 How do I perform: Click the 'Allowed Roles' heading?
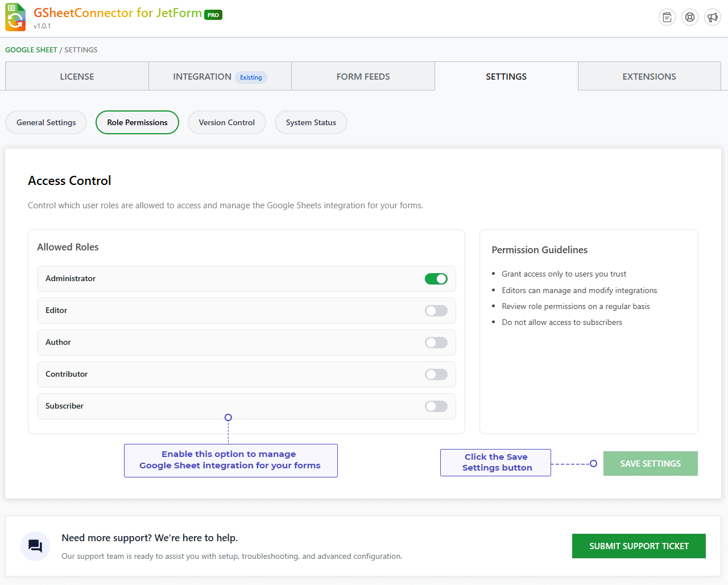coord(68,247)
